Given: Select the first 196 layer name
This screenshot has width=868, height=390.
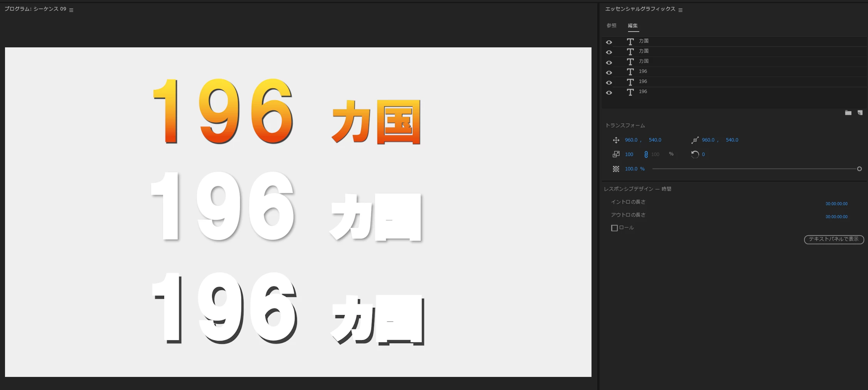Looking at the screenshot, I should (x=643, y=71).
